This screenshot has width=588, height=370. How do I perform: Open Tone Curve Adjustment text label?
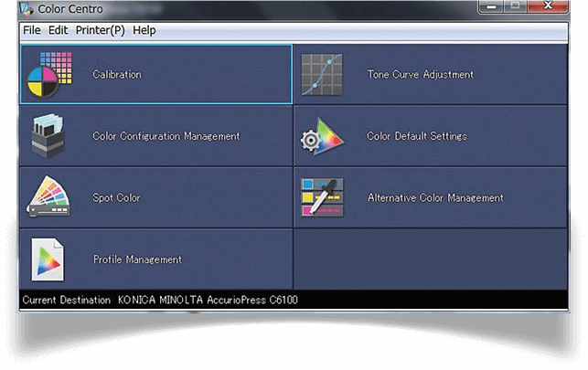pyautogui.click(x=421, y=74)
